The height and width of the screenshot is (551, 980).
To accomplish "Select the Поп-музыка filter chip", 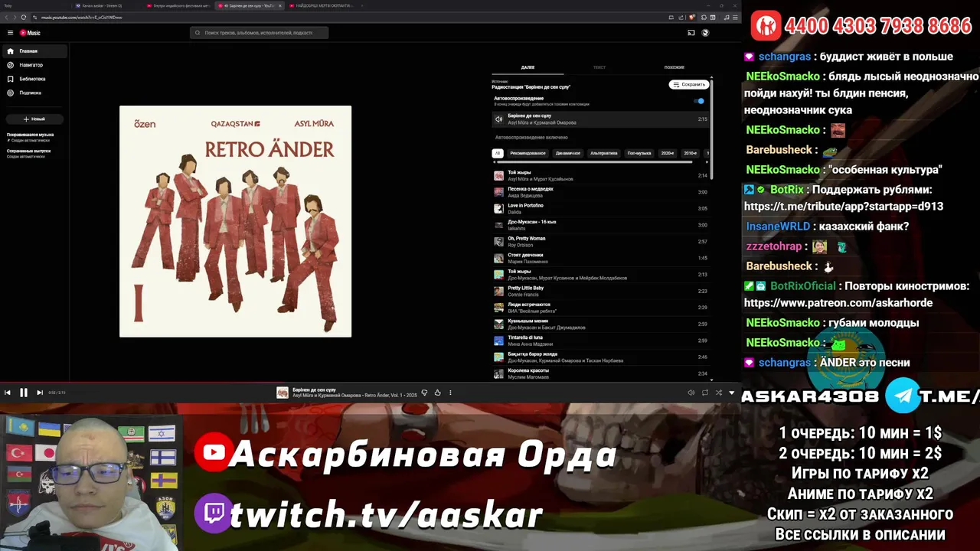I will (639, 153).
